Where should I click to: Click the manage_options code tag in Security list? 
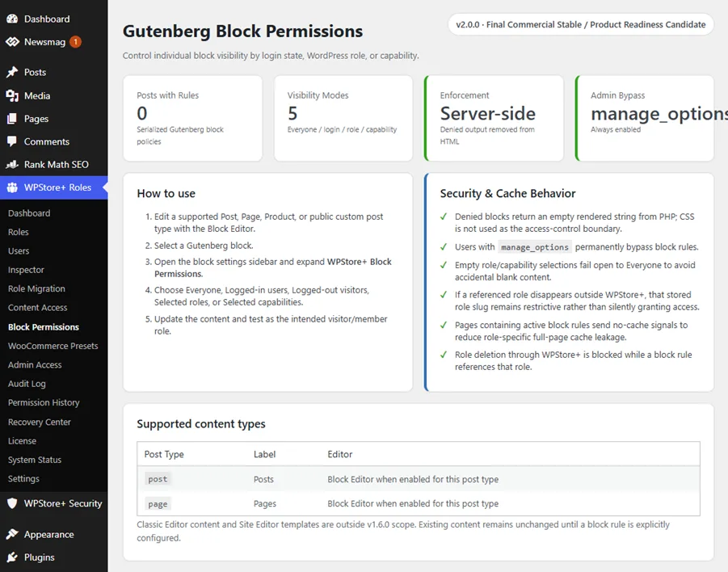point(534,247)
